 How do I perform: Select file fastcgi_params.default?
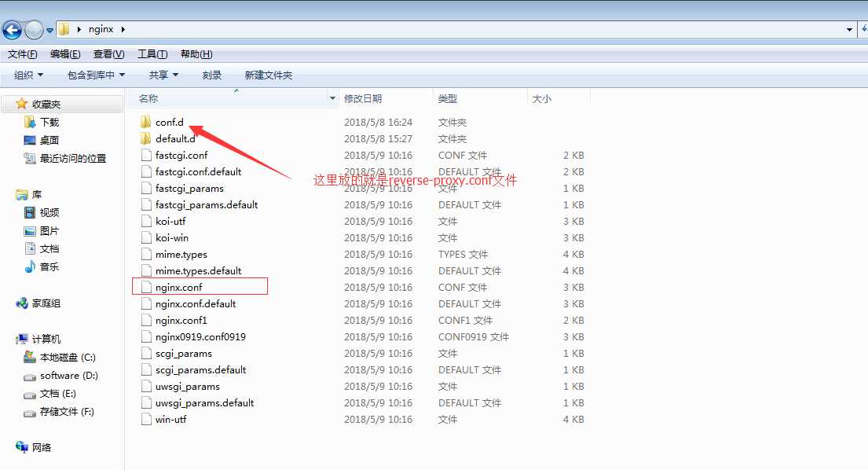(207, 205)
